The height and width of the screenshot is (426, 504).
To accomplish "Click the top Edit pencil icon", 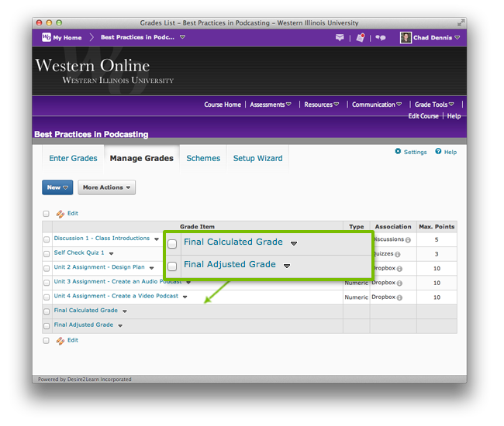I will [60, 213].
